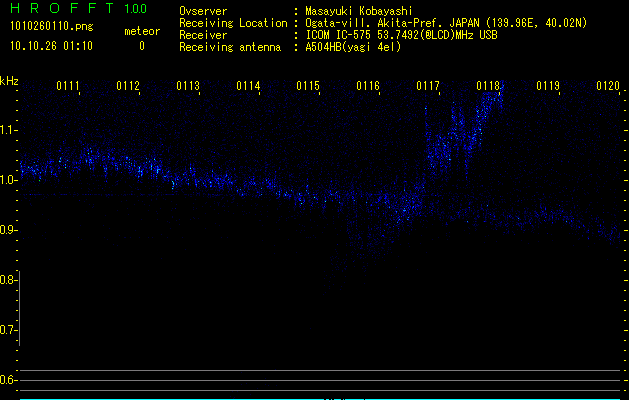Click the 0.6 kHz axis label
629x400 pixels.
7,380
